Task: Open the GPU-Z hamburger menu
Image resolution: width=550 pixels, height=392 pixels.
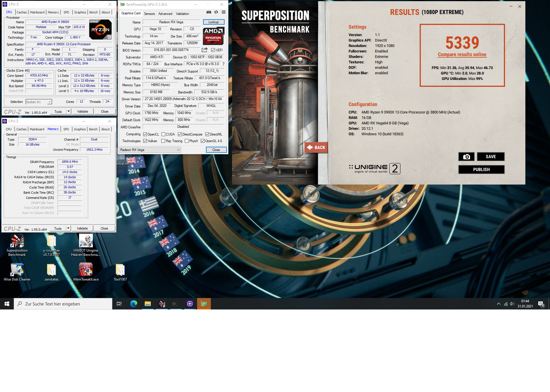Action: 224,12
